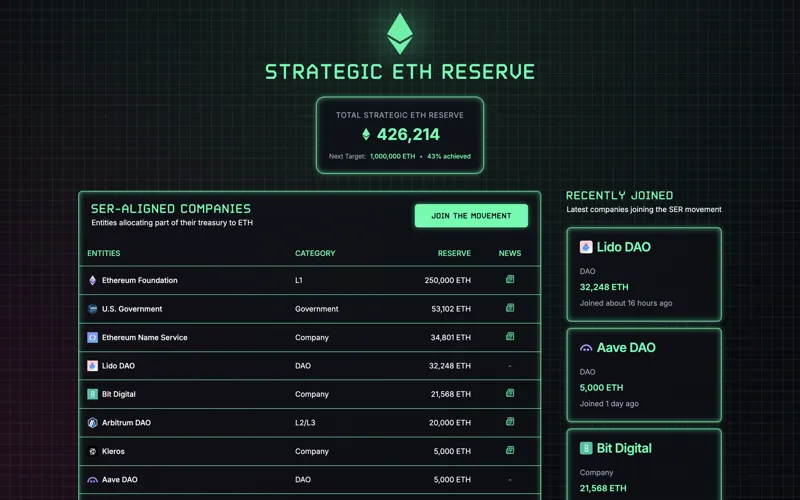Open news icon for U.S. Government row
Screen dimensions: 800x500
510,308
